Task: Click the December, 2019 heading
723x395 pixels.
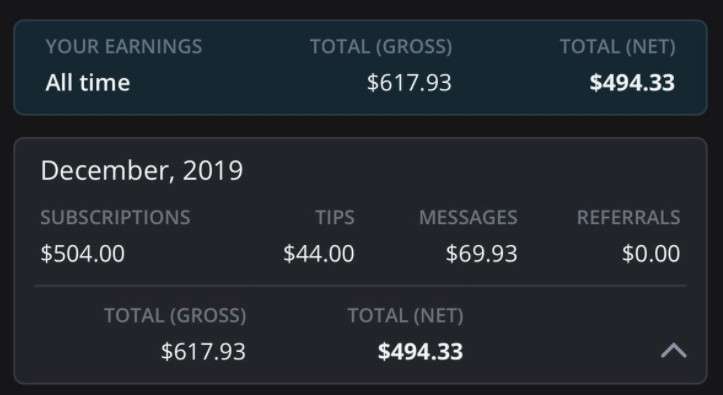Action: click(142, 171)
